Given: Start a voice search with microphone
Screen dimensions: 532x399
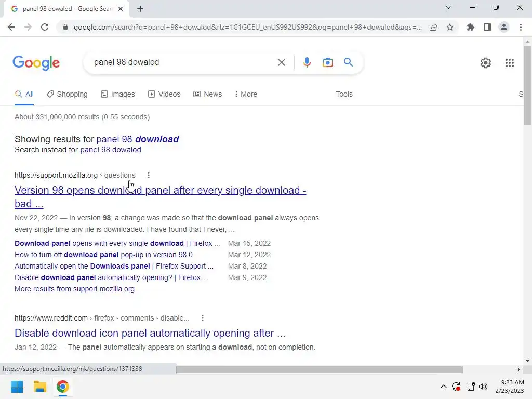Looking at the screenshot, I should (307, 62).
